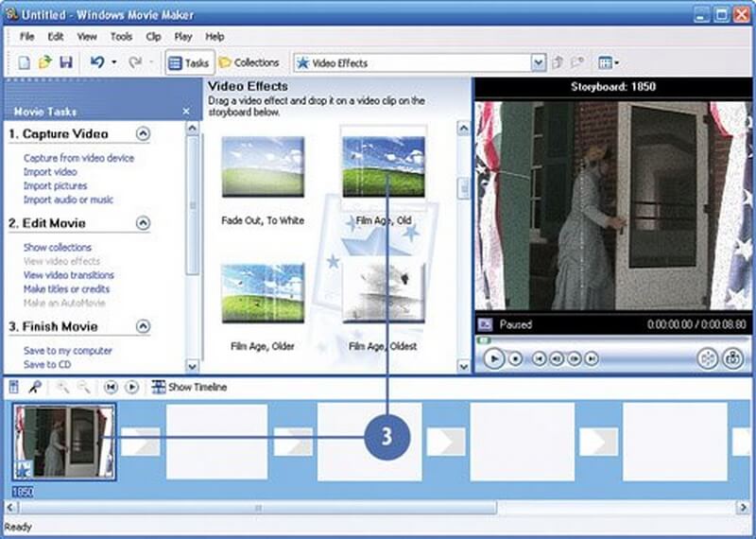Click the video effect star on clip 1850
756x539 pixels.
click(23, 468)
